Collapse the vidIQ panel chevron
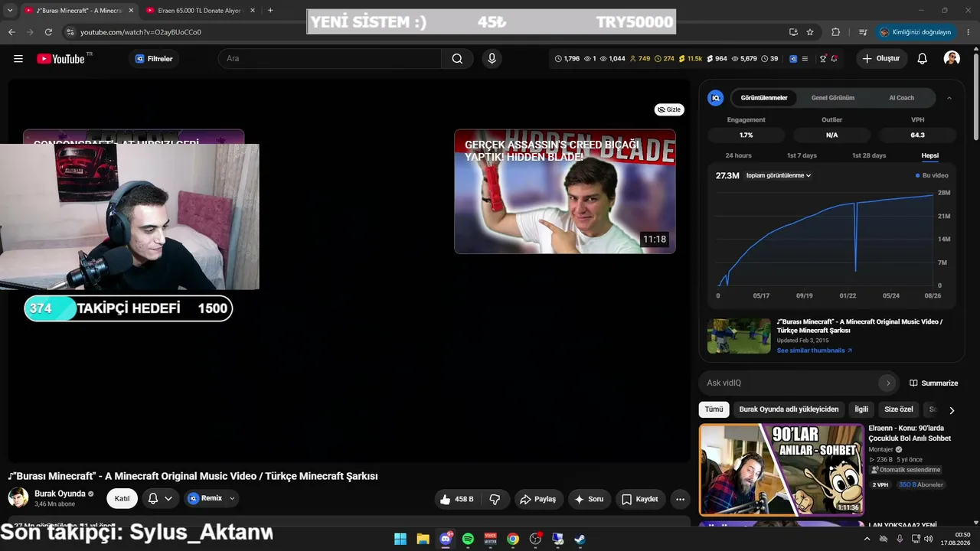 [949, 98]
